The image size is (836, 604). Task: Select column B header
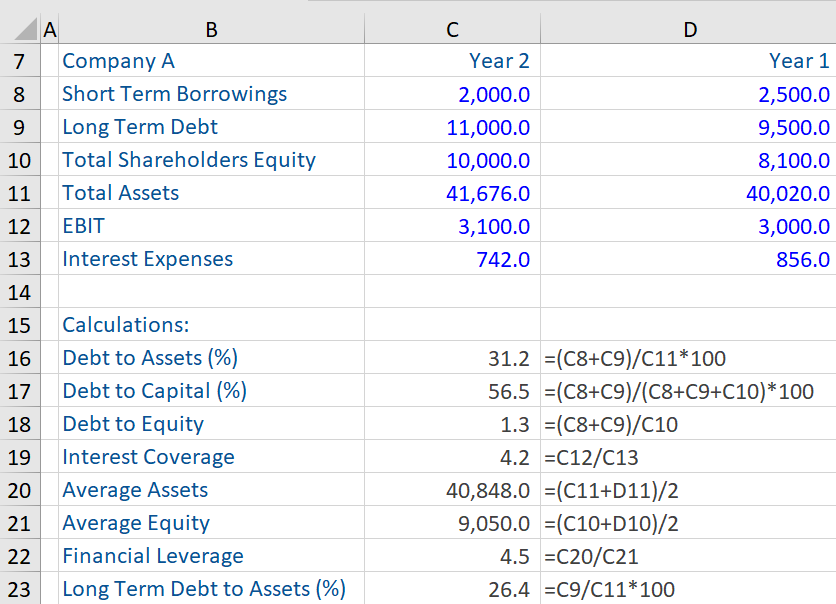pyautogui.click(x=210, y=29)
